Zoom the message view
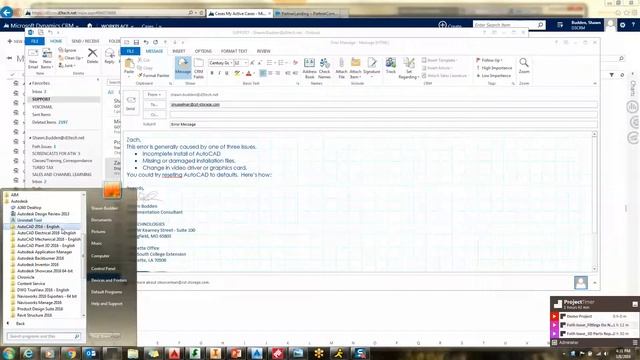640x360 pixels. pyautogui.click(x=524, y=66)
